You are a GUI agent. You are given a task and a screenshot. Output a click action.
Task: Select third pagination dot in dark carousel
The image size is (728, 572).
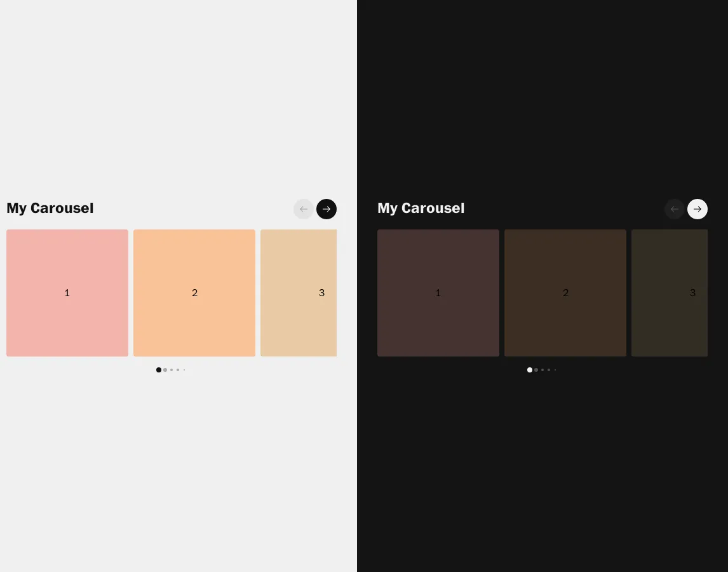[x=543, y=370]
